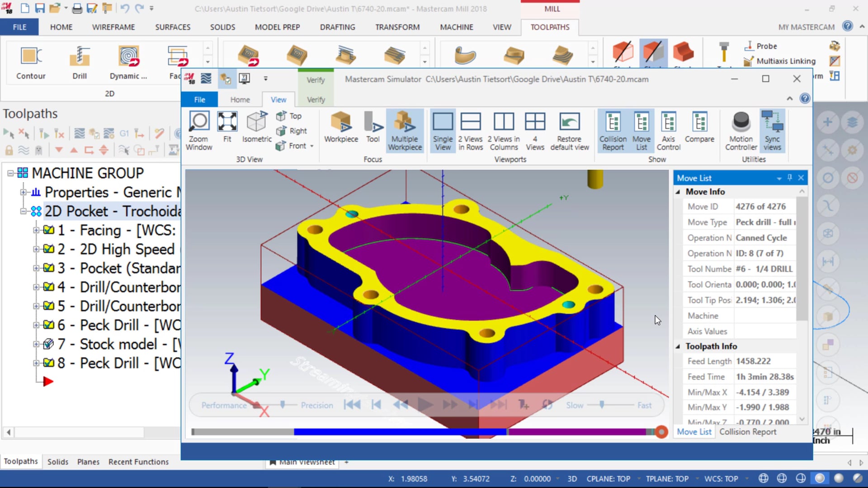
Task: Focus on Workpiece in simulator
Action: coord(341,127)
